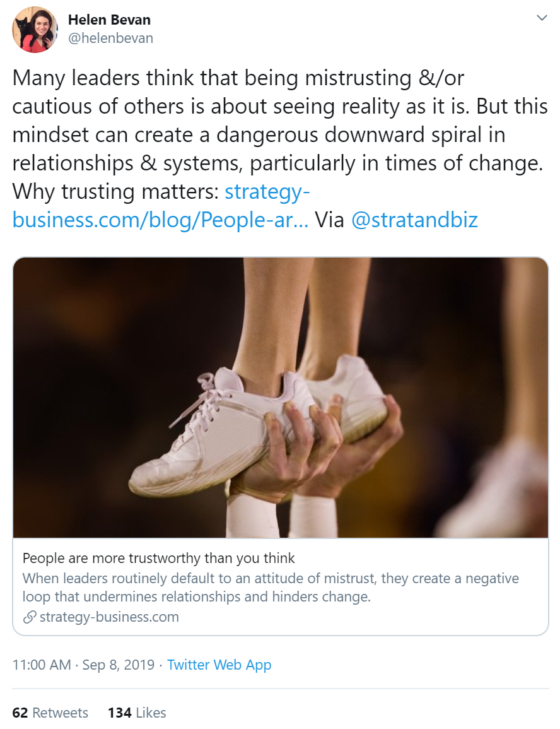Open the strategy-business.com domain in card footer
The image size is (560, 729).
(x=109, y=617)
